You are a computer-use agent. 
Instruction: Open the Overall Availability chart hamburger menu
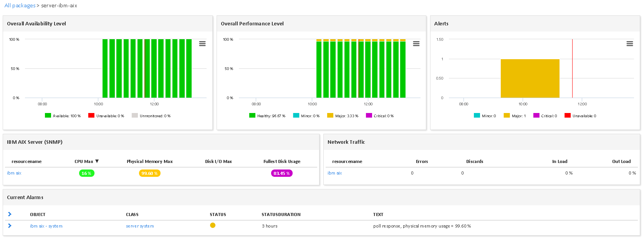(202, 44)
